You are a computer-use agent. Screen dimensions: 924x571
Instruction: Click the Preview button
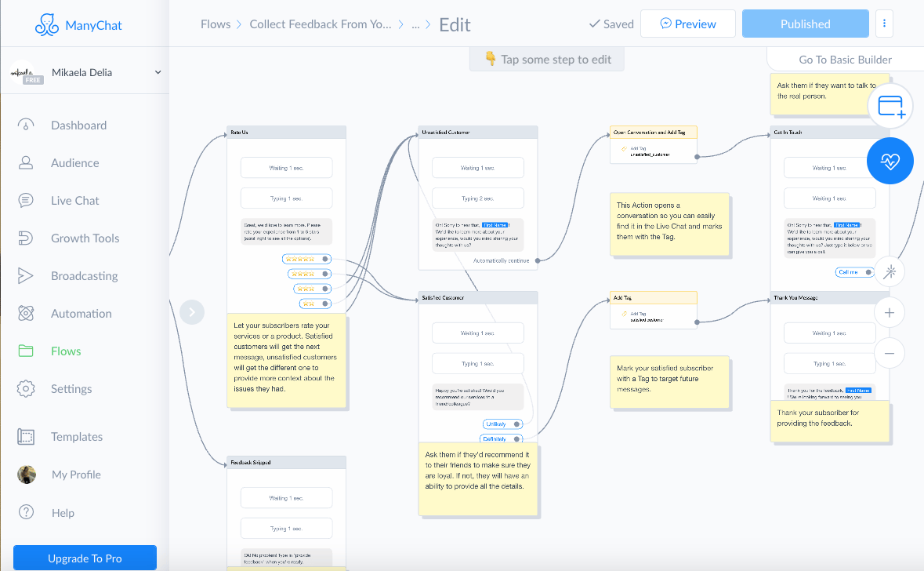click(x=687, y=24)
